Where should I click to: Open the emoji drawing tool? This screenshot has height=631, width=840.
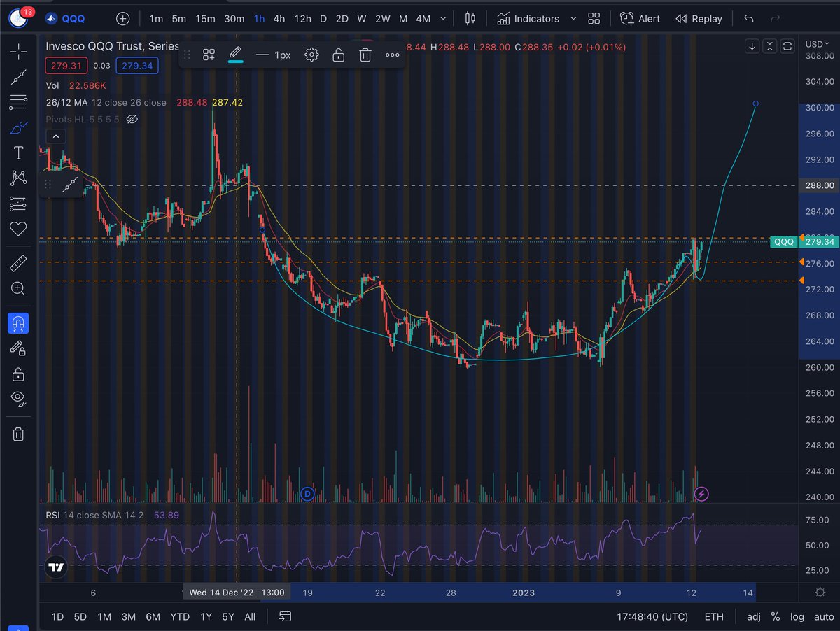pyautogui.click(x=17, y=229)
